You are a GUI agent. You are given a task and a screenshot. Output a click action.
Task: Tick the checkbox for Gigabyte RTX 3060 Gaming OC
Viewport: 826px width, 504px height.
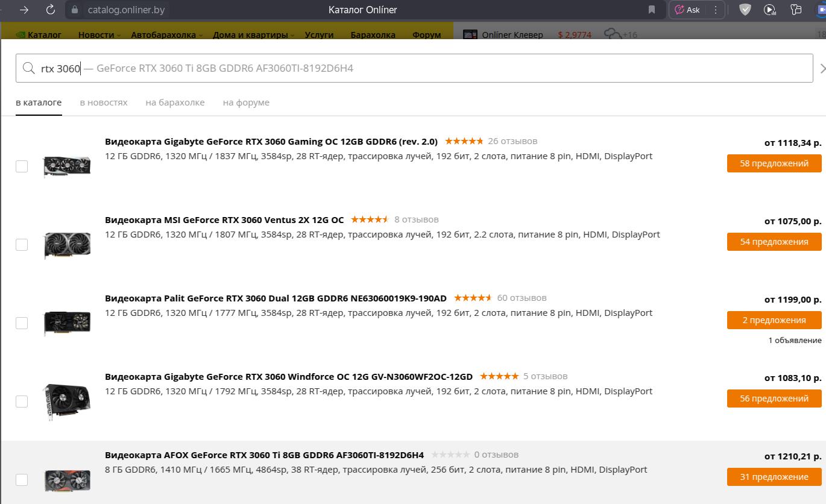(22, 166)
